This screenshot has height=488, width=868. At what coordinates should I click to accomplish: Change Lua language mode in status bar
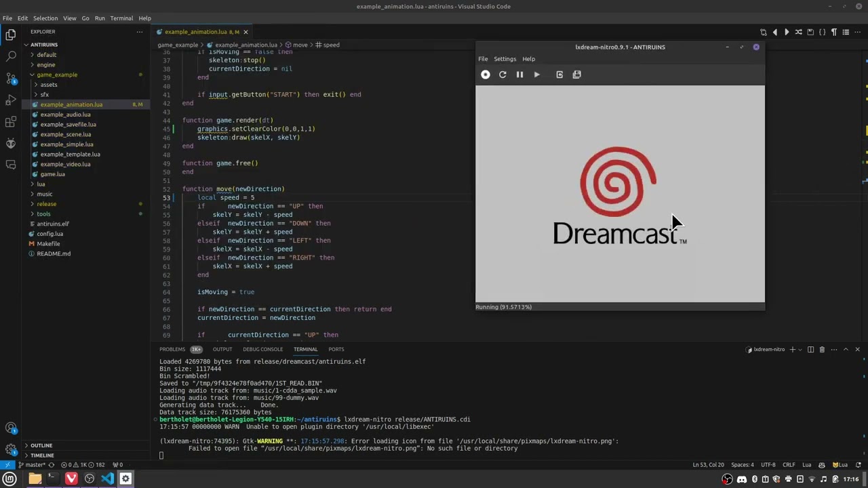click(807, 465)
